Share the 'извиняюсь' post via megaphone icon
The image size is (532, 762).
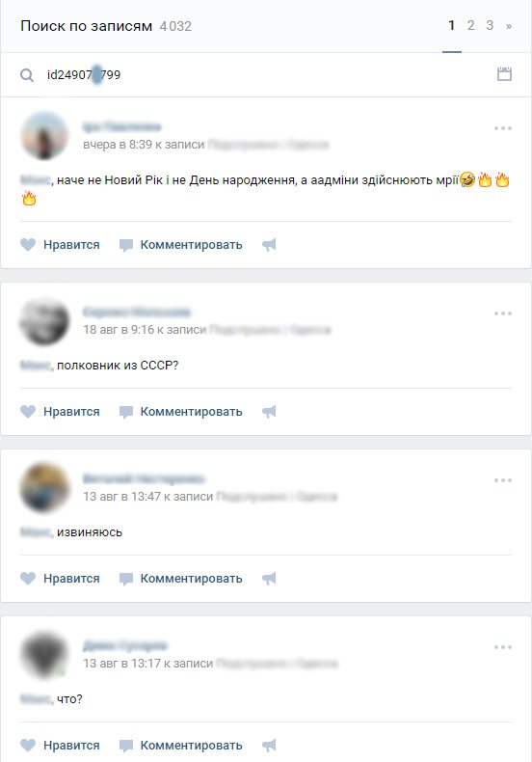[x=269, y=579]
